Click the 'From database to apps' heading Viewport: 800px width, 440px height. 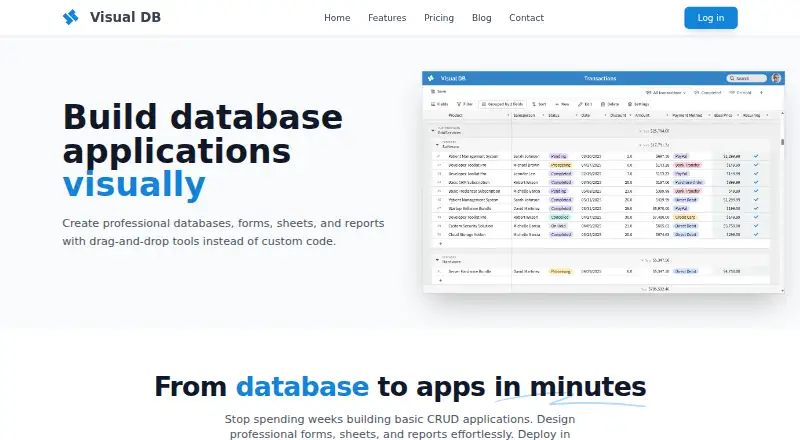click(400, 386)
